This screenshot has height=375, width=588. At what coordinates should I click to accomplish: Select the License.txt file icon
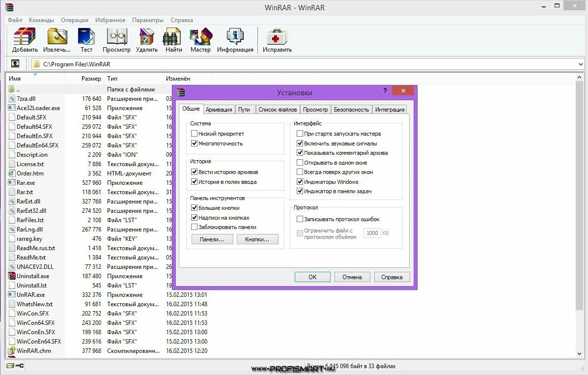(x=12, y=164)
